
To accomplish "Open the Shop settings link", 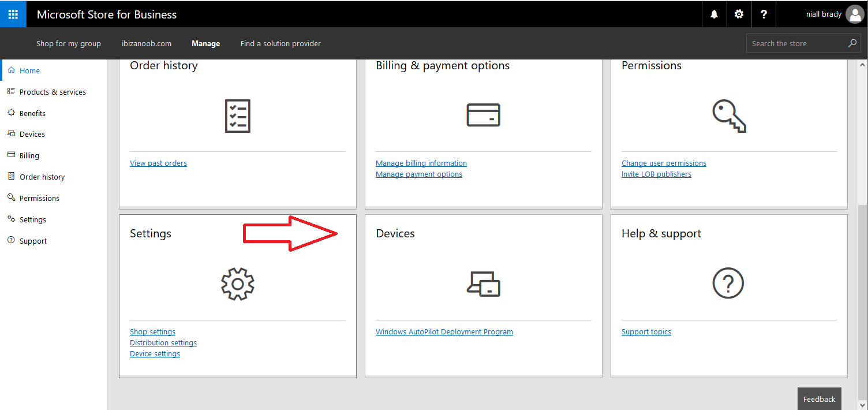I will pos(152,331).
